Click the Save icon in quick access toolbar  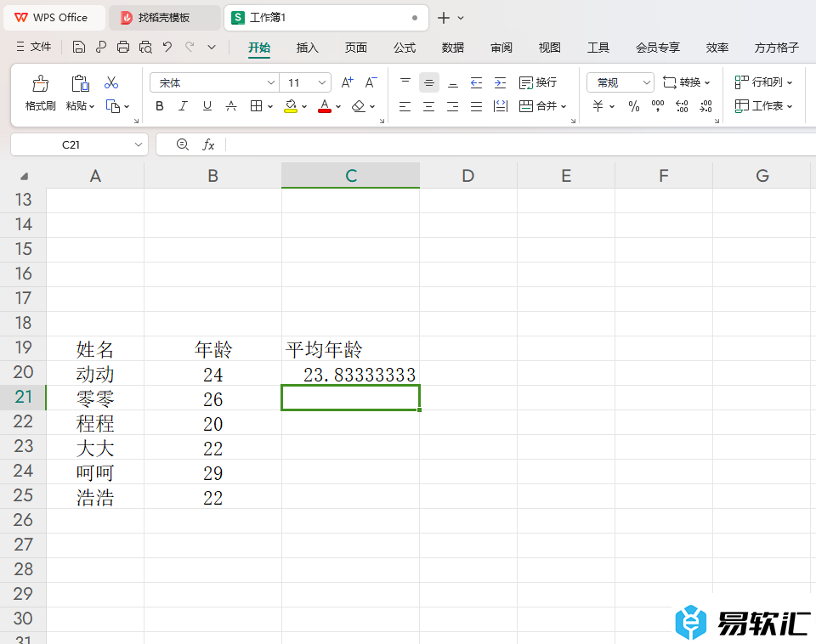78,48
